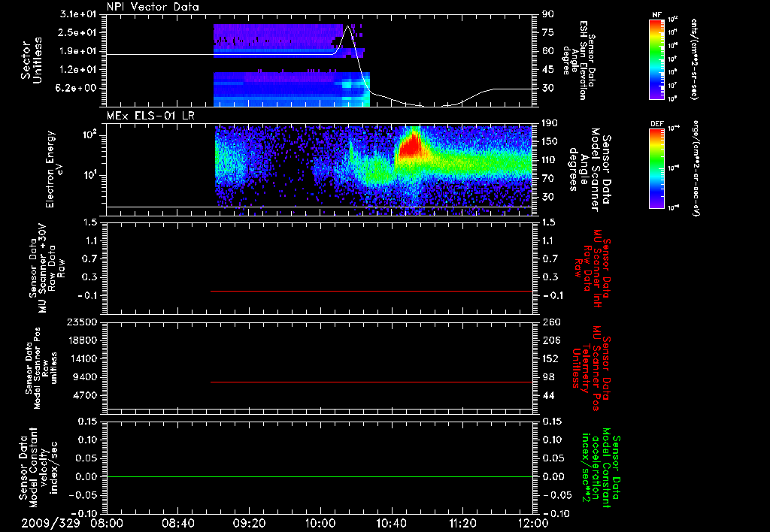Click the green zero line in velocity panel

[320, 476]
